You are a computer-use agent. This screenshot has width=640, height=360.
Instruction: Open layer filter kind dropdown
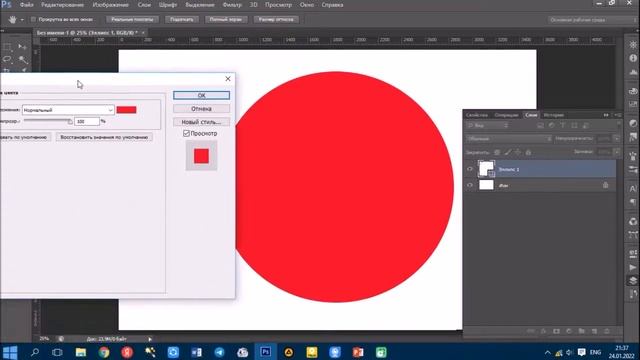coord(488,126)
